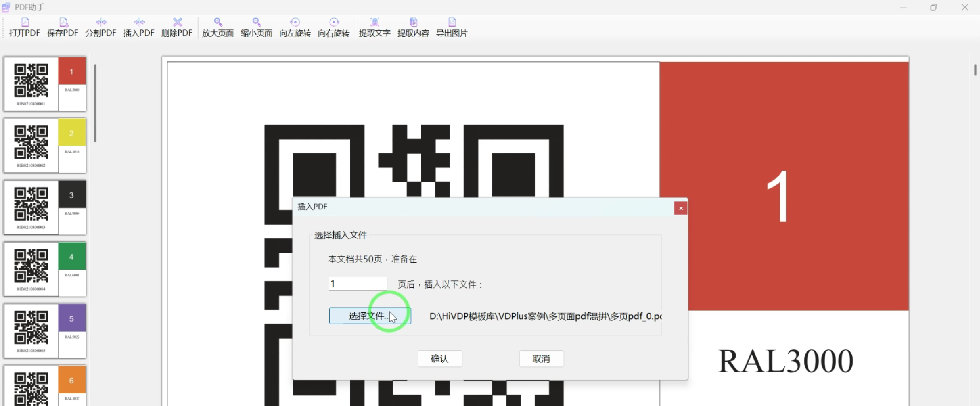Select page 2 yellow thumbnail
The image size is (980, 406).
(45, 145)
